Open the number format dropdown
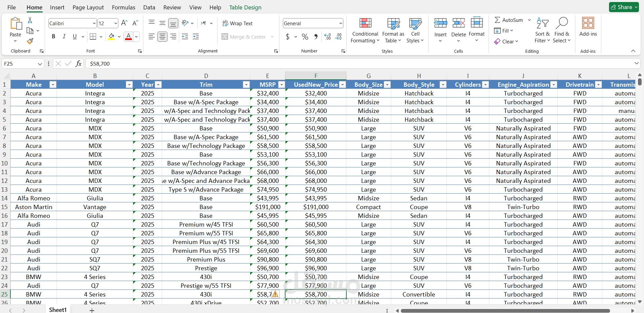This screenshot has width=644, height=313. point(341,23)
